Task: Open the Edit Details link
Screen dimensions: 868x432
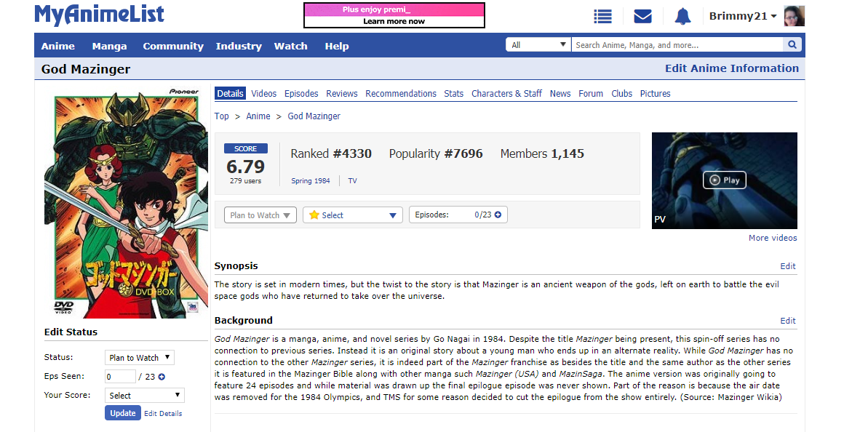Action: click(x=163, y=414)
